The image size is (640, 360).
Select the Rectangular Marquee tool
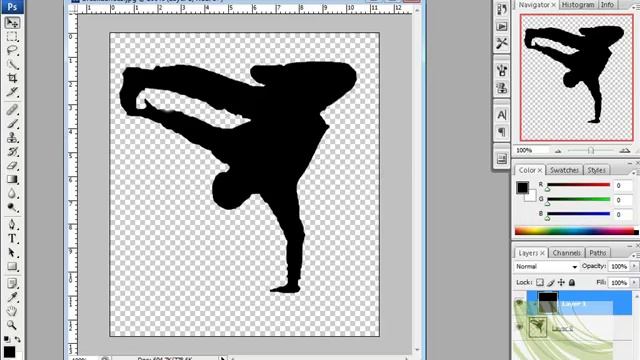pyautogui.click(x=12, y=37)
